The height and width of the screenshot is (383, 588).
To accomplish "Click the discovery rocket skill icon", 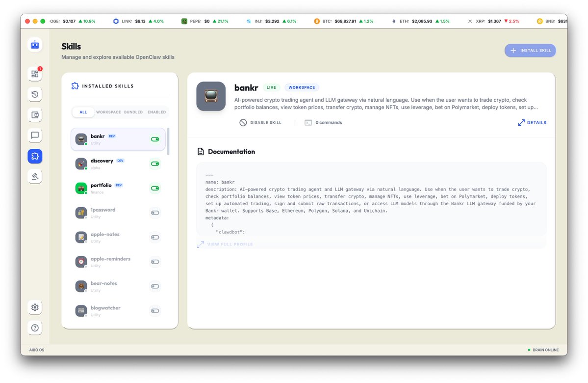I will (x=81, y=164).
